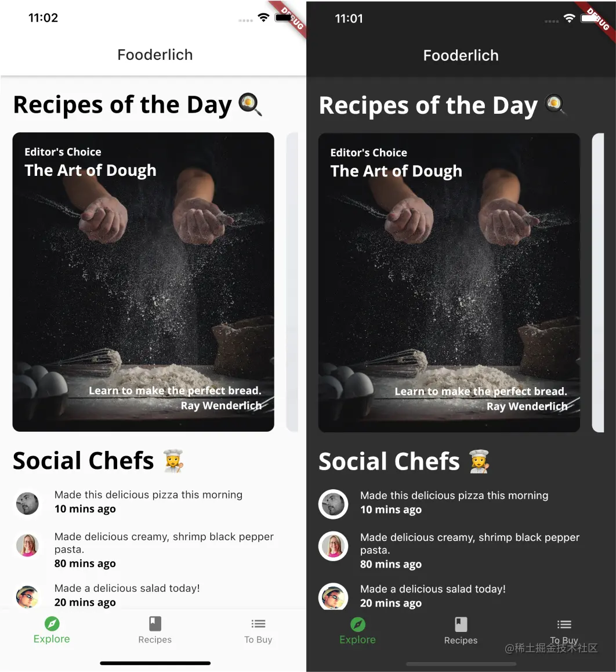Tap the shrimp pasta post author's avatar in dark mode
This screenshot has width=616, height=672.
click(334, 547)
